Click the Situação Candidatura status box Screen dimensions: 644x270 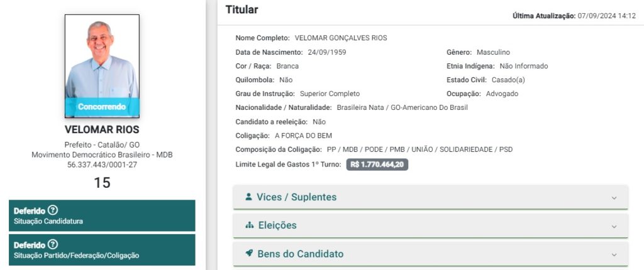click(x=102, y=215)
